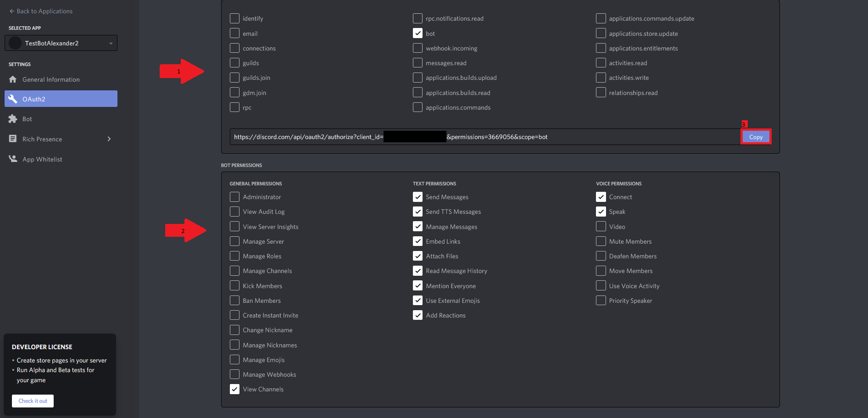Enable the identify scope checkbox

[x=234, y=18]
